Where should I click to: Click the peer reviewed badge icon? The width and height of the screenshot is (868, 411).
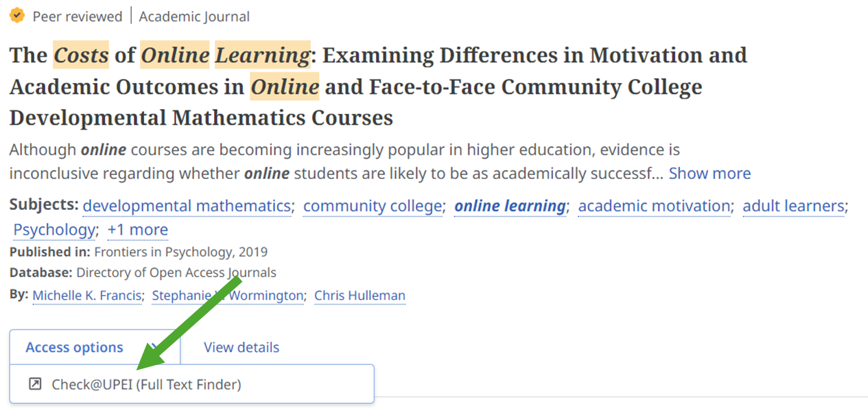tap(17, 16)
